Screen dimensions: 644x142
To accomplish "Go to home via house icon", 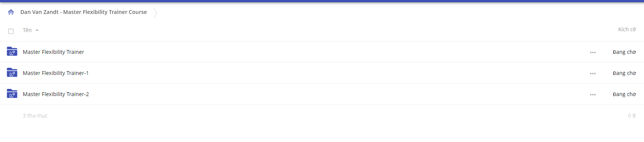I will [11, 12].
